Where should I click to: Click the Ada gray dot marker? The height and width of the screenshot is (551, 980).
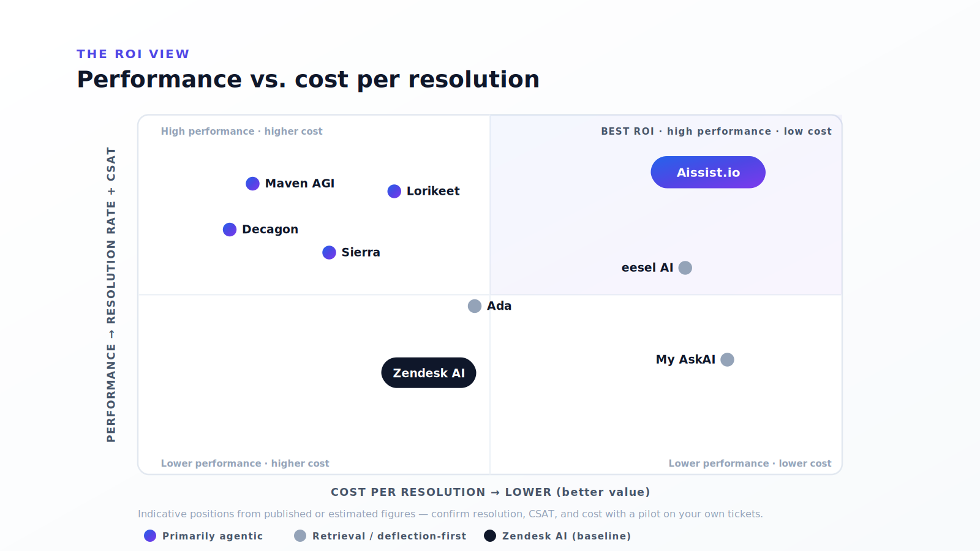[475, 306]
